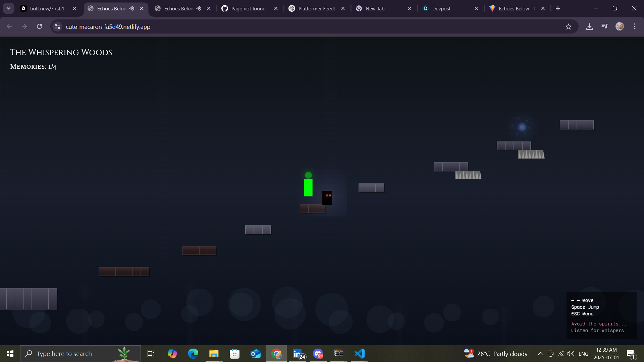Open Microsoft Edge from taskbar
This screenshot has width=644, height=362.
(x=193, y=354)
